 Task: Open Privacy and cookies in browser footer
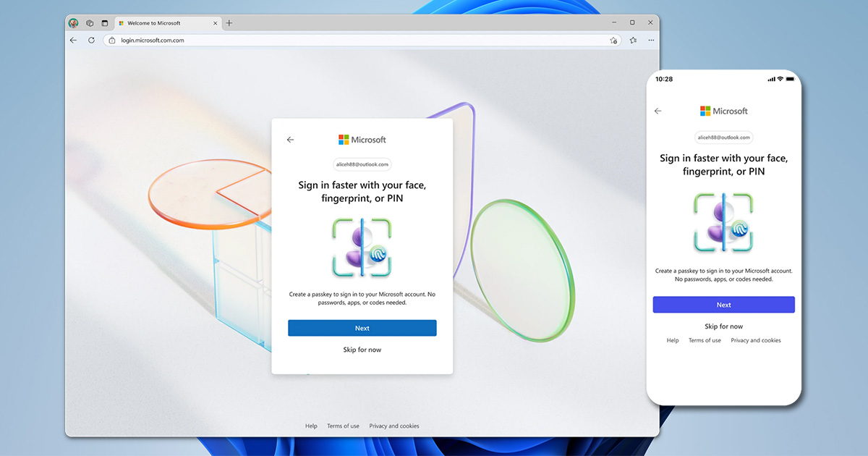coord(394,426)
